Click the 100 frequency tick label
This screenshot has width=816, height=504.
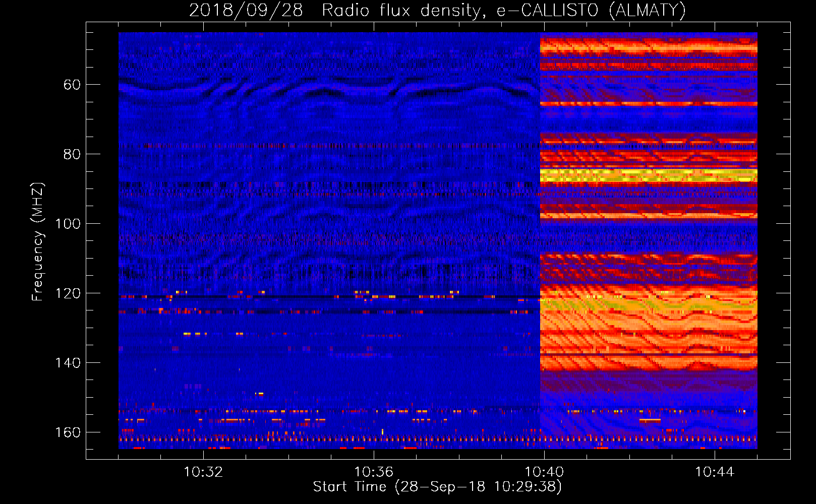coord(68,224)
